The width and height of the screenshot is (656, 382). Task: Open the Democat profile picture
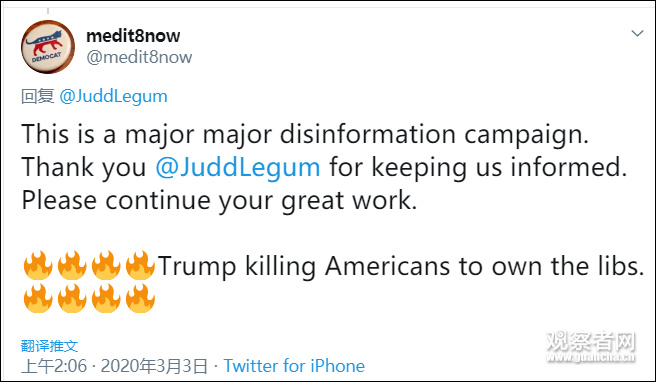click(48, 47)
